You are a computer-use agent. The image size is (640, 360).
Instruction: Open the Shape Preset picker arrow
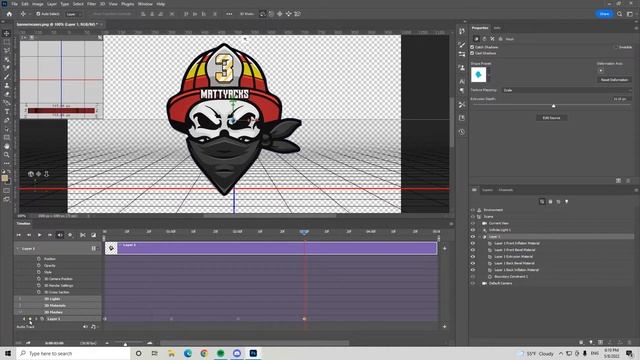tap(489, 75)
